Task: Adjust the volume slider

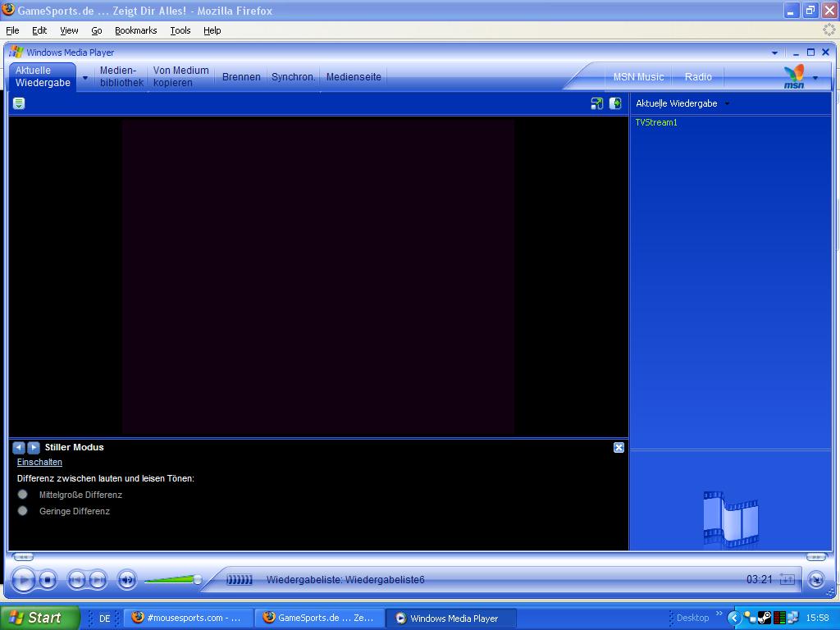Action: tap(197, 580)
